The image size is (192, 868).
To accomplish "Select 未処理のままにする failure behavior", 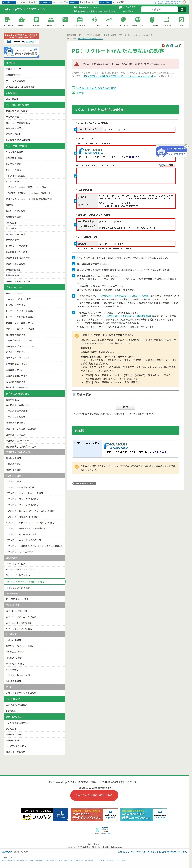I will pyautogui.click(x=137, y=228).
